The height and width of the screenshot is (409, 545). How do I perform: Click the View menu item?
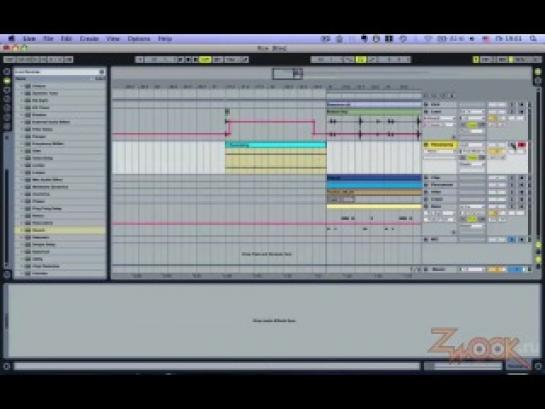(x=113, y=39)
